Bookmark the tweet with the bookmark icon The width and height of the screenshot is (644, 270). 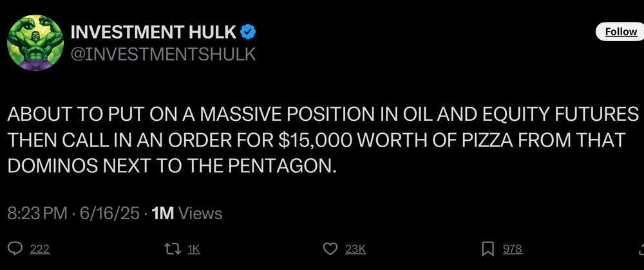click(488, 249)
